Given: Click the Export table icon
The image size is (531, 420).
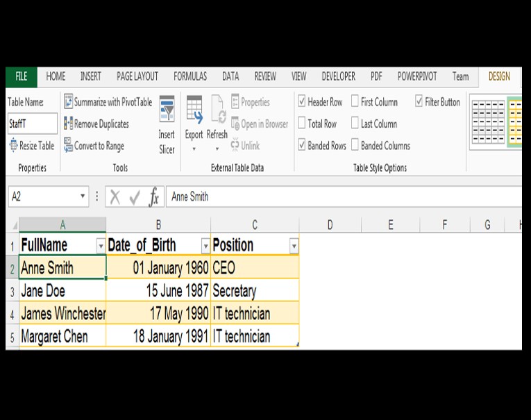Looking at the screenshot, I should coord(194,110).
